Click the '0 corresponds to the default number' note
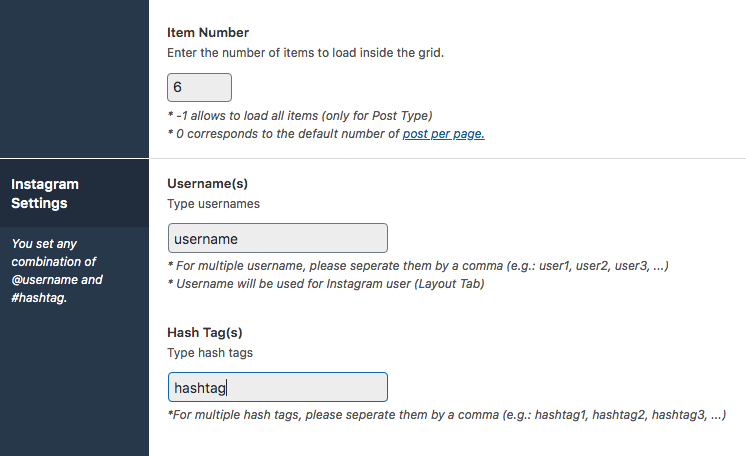Viewport: 746px width, 456px height. point(326,134)
